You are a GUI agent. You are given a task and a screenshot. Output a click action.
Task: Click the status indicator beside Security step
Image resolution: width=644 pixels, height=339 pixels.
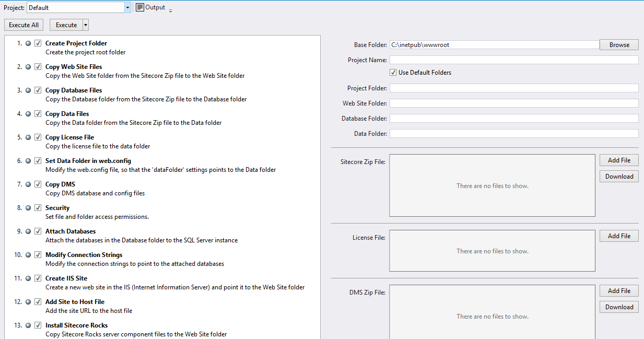[x=28, y=207]
